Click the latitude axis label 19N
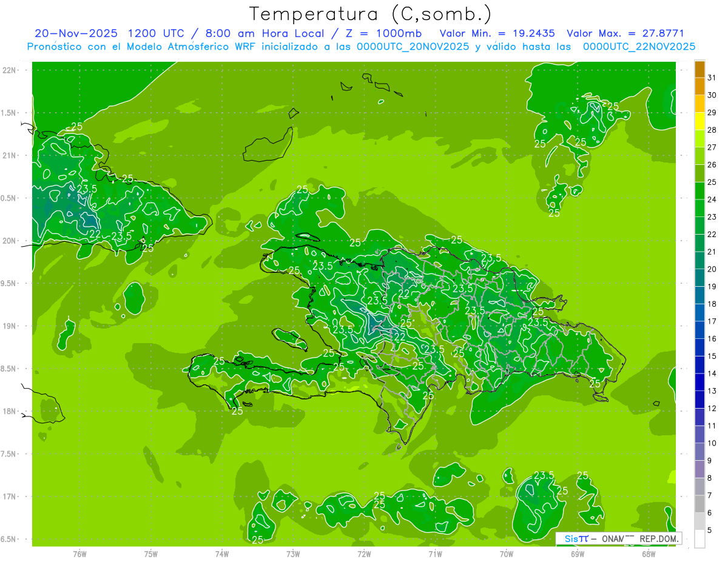 coord(10,326)
